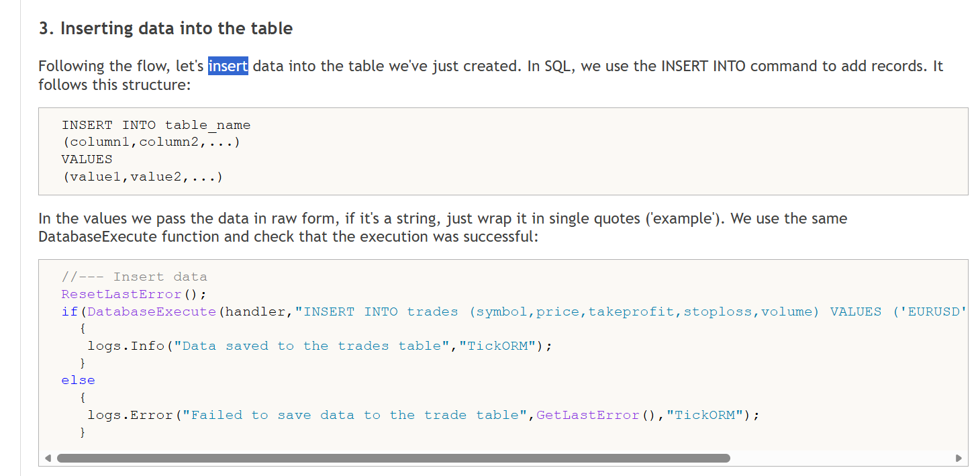Click the highlighted word "insert"
The width and height of the screenshot is (980, 476).
[x=228, y=66]
